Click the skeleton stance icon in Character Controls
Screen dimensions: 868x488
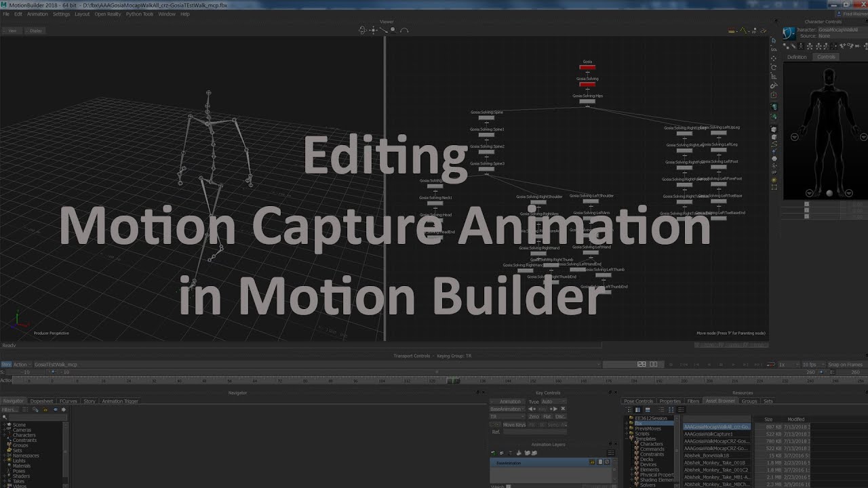tap(810, 46)
